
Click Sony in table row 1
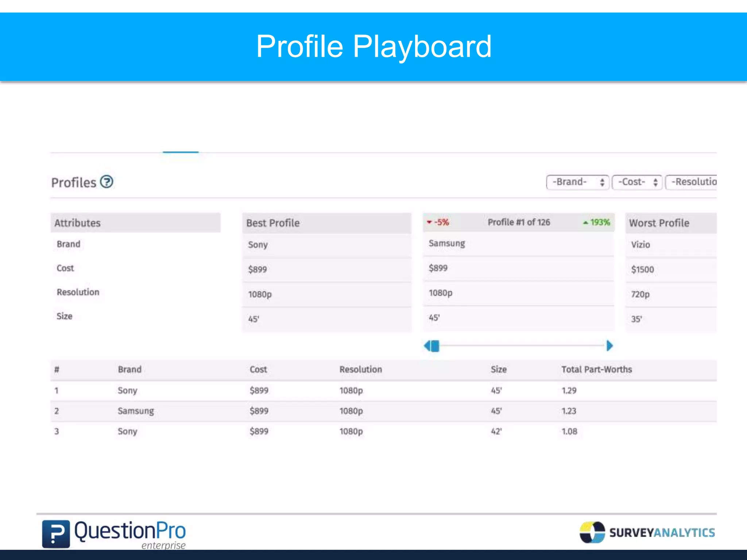(x=127, y=390)
